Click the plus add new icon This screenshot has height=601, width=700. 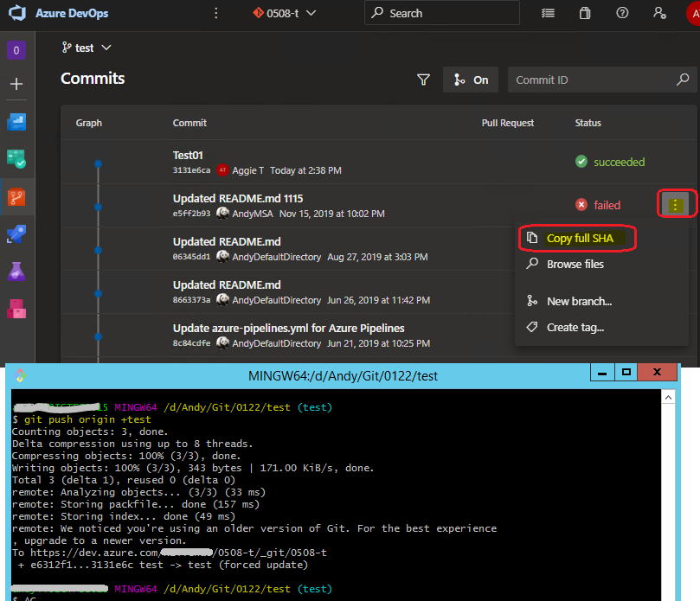click(17, 85)
